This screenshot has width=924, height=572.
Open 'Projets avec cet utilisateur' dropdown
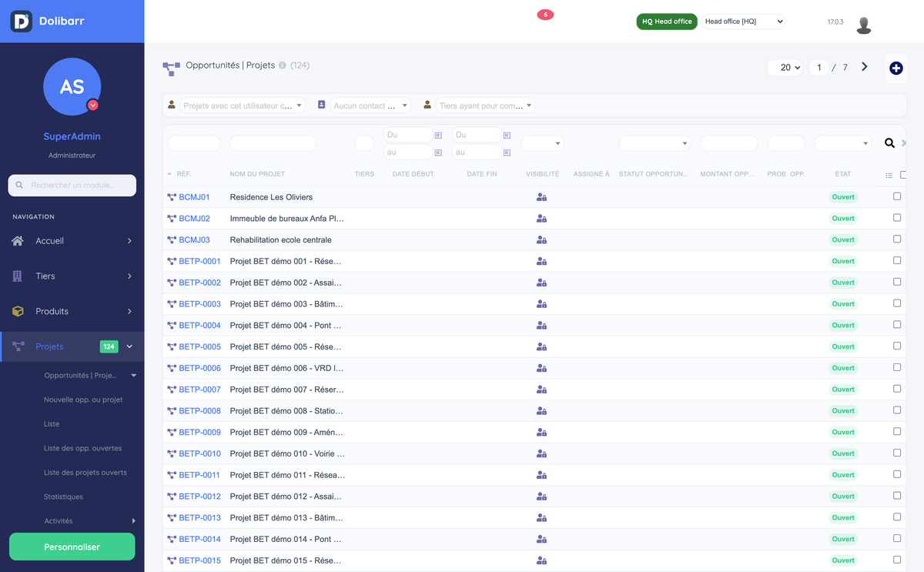[243, 105]
